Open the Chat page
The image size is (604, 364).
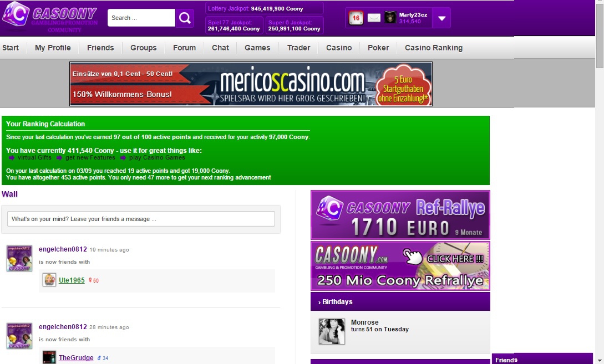tap(220, 48)
